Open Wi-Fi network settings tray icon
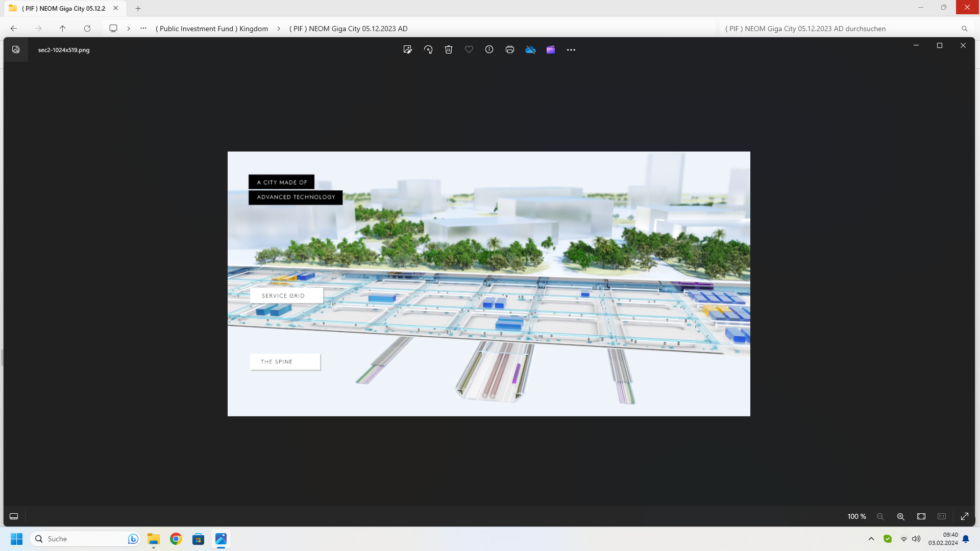980x551 pixels. [x=904, y=539]
